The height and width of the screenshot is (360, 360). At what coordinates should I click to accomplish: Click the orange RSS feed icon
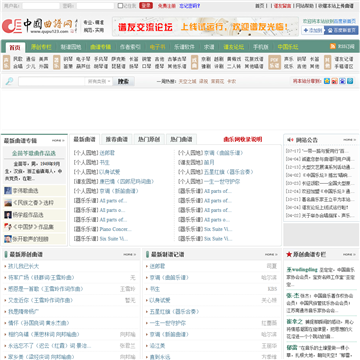(x=332, y=47)
